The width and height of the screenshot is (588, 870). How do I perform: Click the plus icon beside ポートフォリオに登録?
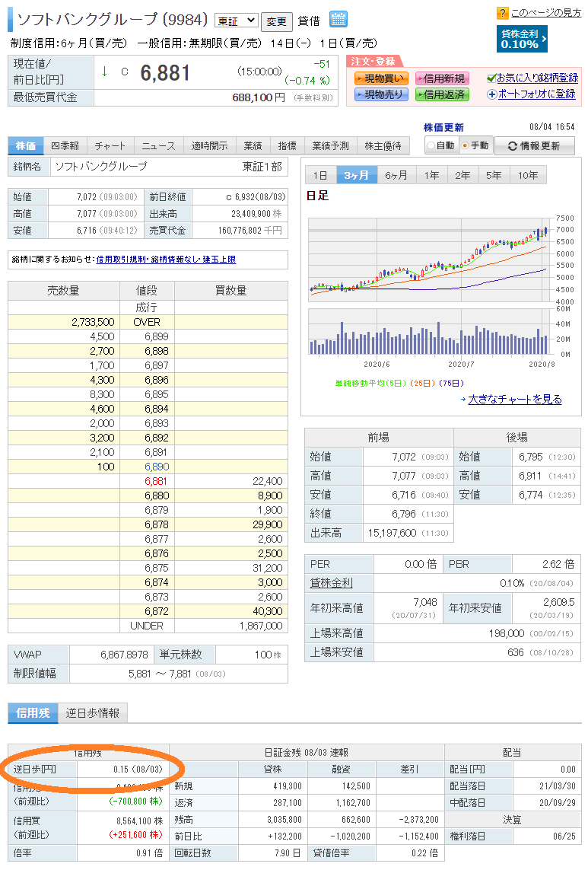(491, 94)
